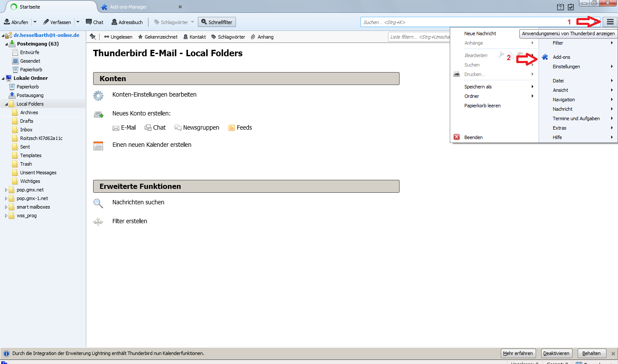Image resolution: width=618 pixels, height=364 pixels.
Task: Open the Termine und Aufgaben submenu
Action: point(578,118)
